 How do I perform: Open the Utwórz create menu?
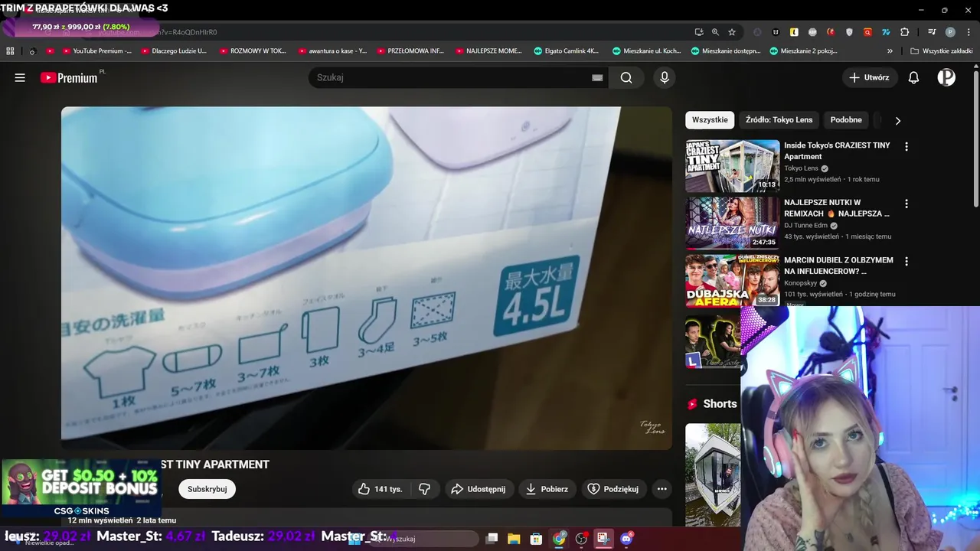(x=870, y=77)
